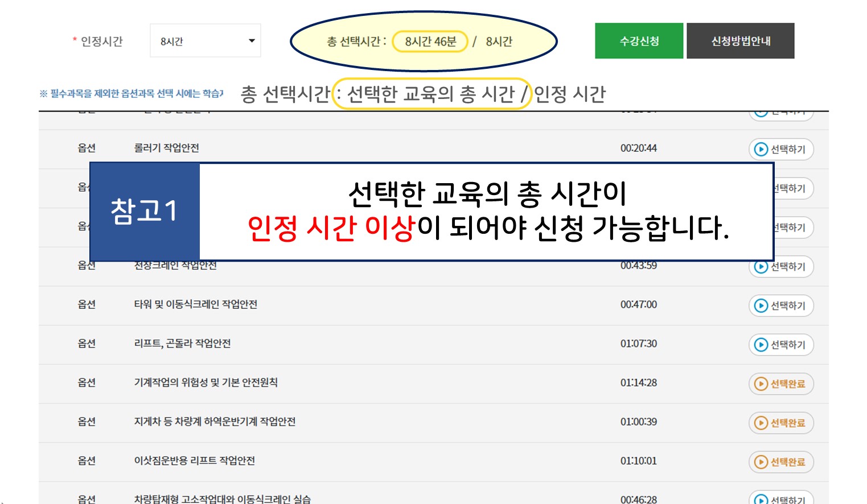Screen dimensions: 867x504
Task: Click the 8시간 46분 selected time value
Action: click(430, 42)
